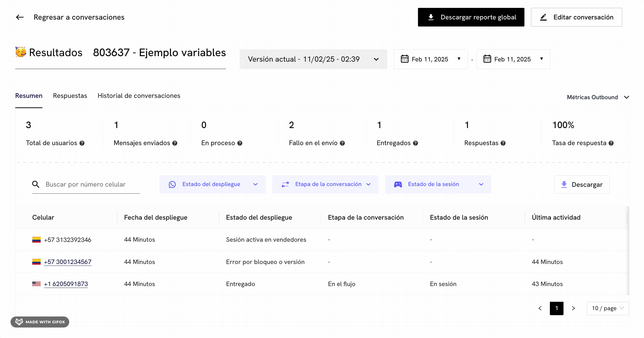Image resolution: width=644 pixels, height=338 pixels.
Task: Click info icon beside Mensajes enviados
Action: pos(175,143)
